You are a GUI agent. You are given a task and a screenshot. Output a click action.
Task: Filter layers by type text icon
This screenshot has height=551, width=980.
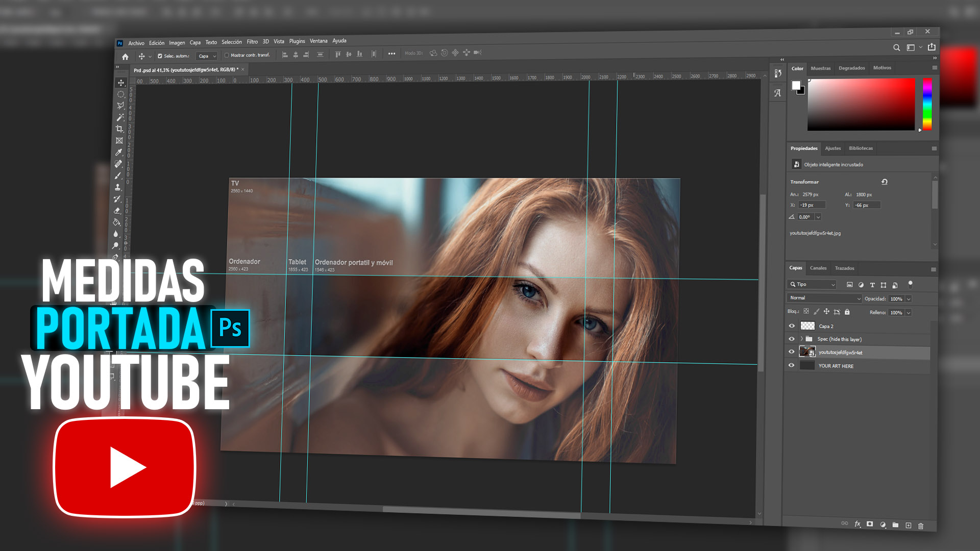pyautogui.click(x=872, y=285)
